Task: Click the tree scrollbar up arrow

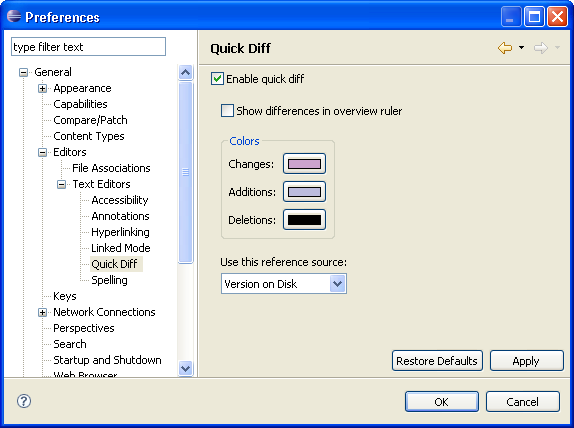Action: click(186, 72)
